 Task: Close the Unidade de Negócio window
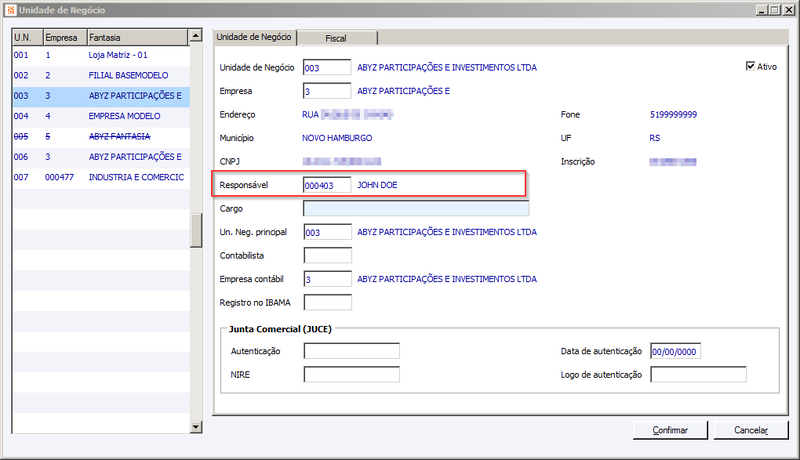pos(789,10)
